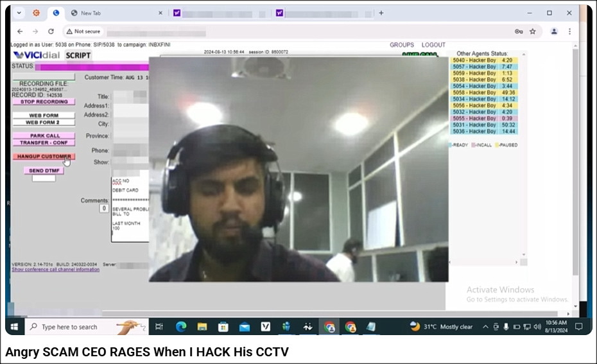Open the SCRIPT tab in VICIdial
The image size is (597, 364).
tap(78, 55)
